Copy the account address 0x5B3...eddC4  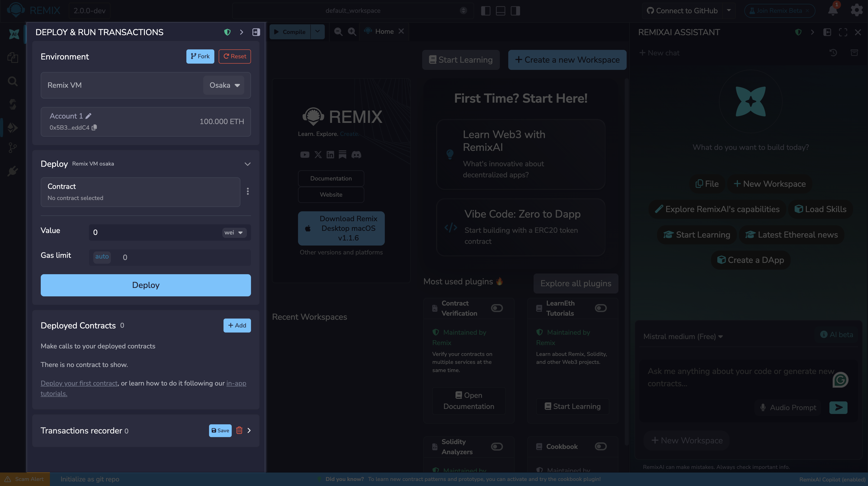tap(94, 127)
